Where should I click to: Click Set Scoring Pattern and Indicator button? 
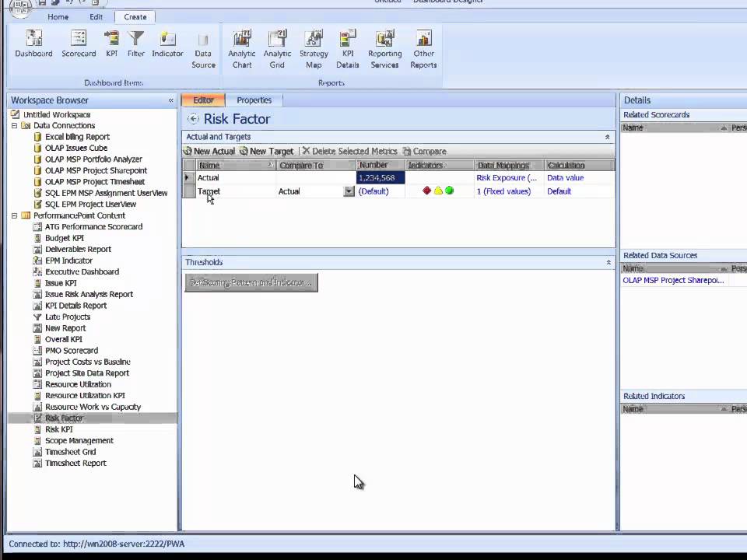point(251,282)
